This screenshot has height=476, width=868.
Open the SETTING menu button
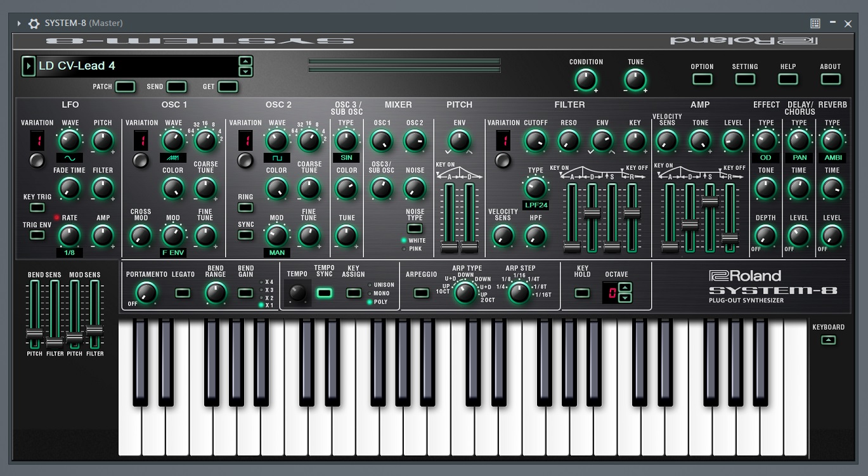click(x=745, y=79)
